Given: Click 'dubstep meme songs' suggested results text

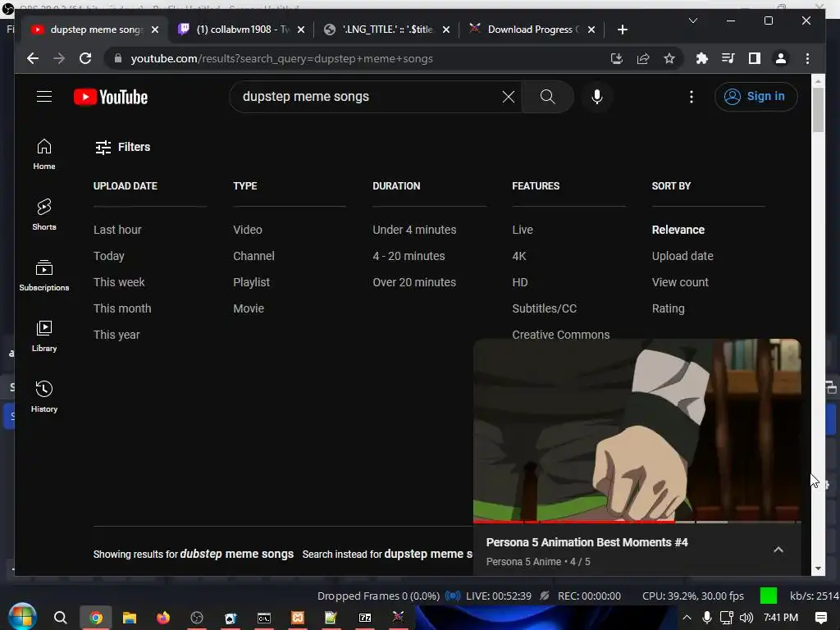Looking at the screenshot, I should pyautogui.click(x=237, y=554).
